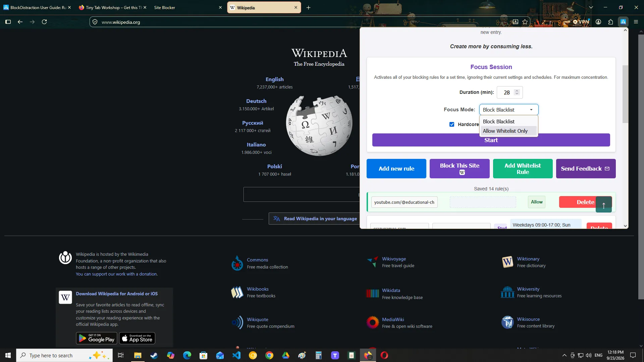This screenshot has width=644, height=362.
Task: Close the Site Blocker tab
Action: (x=220, y=7)
